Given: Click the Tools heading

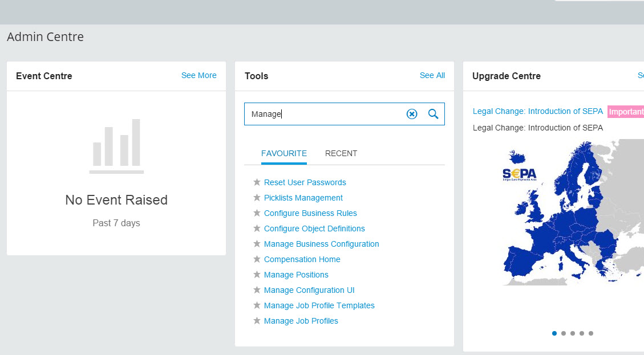Looking at the screenshot, I should click(x=256, y=76).
